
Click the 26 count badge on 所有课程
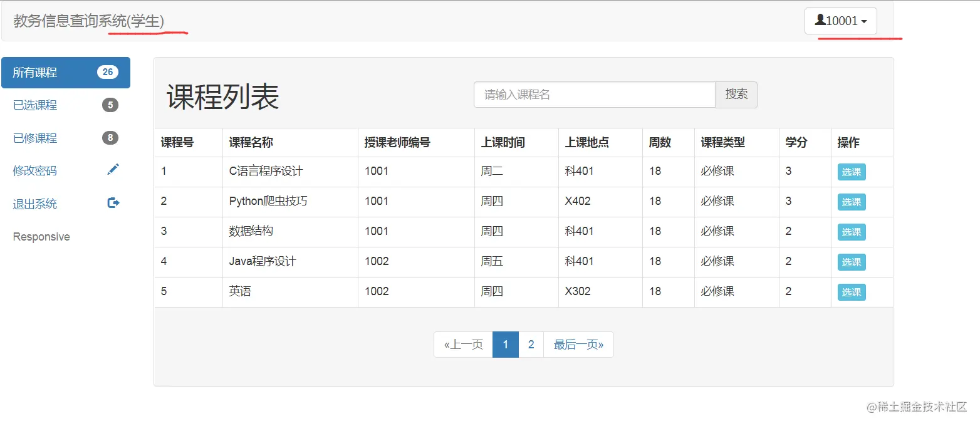coord(108,72)
